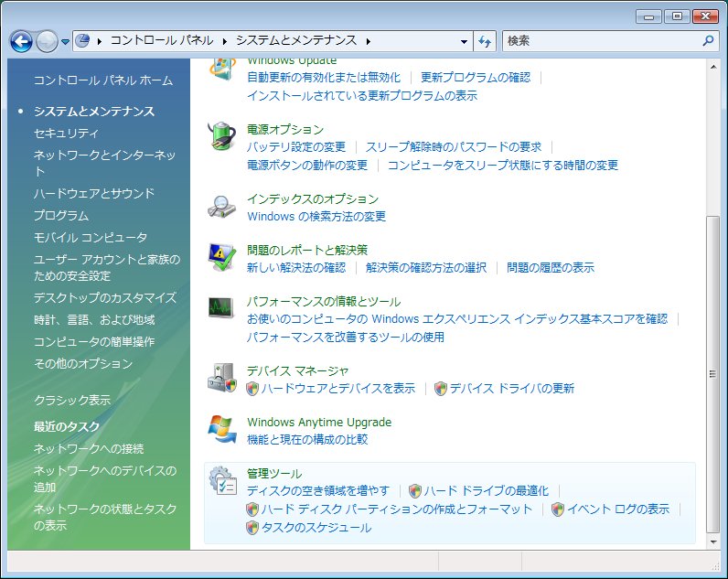
Task: Select ネットワークとインターネット in the sidebar
Action: 105,163
